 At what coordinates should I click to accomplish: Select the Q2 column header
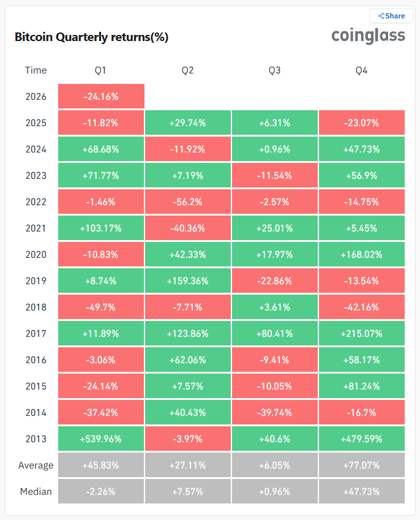pos(187,70)
